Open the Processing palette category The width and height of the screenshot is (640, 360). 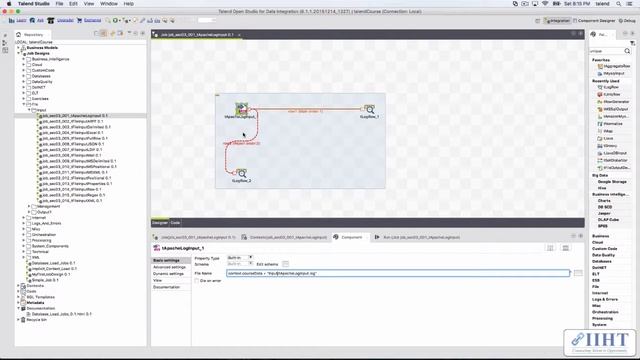[x=602, y=318]
